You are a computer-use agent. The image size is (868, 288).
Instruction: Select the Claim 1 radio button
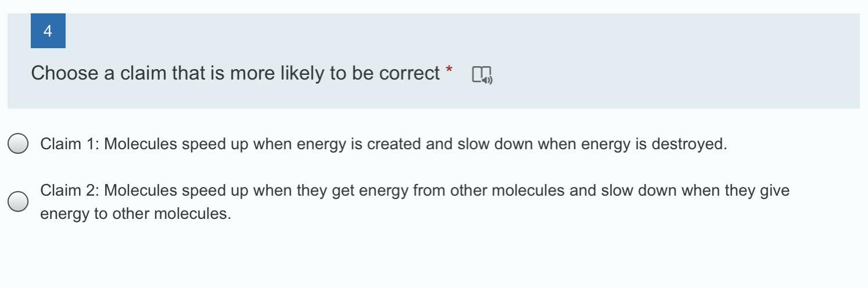point(19,144)
